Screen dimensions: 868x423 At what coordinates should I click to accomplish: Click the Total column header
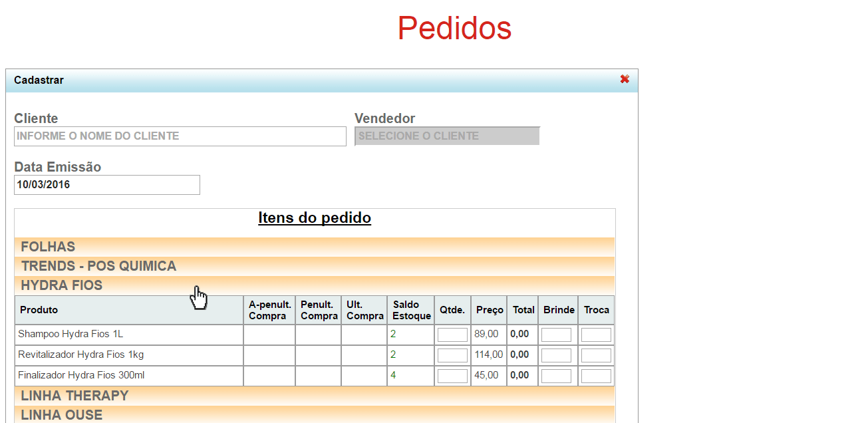click(523, 310)
